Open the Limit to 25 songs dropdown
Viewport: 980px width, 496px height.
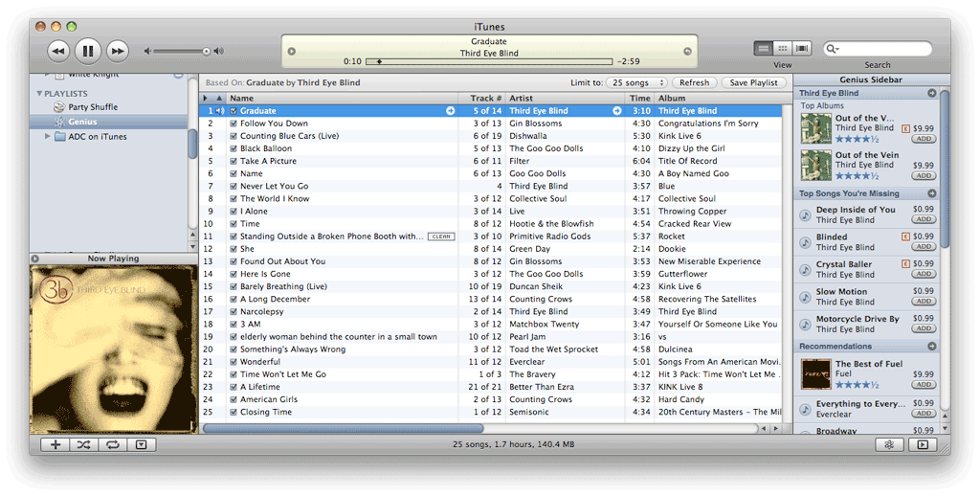click(636, 82)
